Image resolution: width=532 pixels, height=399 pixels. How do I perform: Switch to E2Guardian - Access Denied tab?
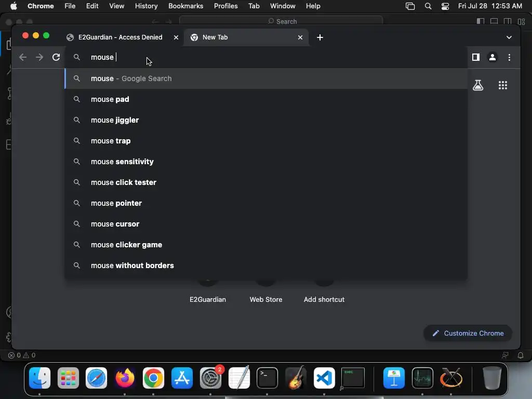tap(120, 37)
